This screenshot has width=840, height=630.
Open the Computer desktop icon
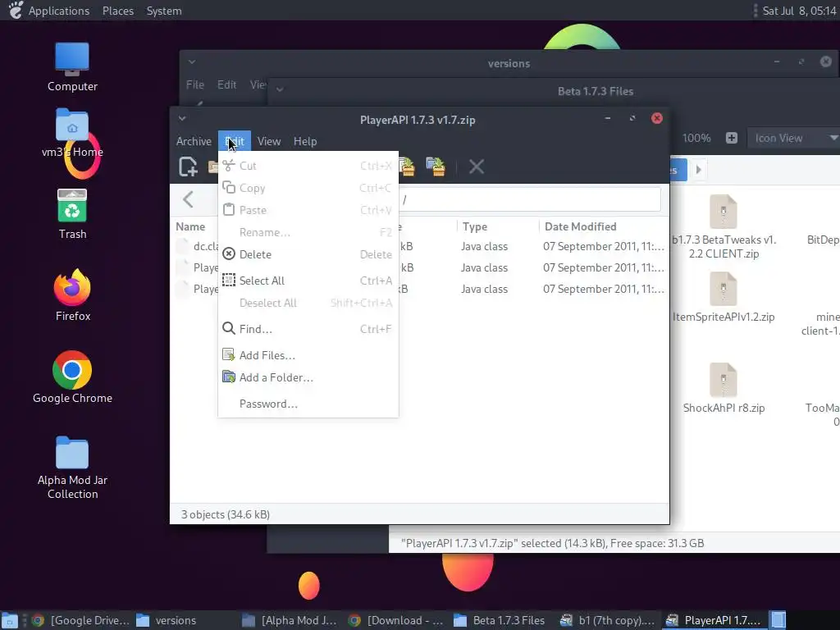[x=72, y=67]
